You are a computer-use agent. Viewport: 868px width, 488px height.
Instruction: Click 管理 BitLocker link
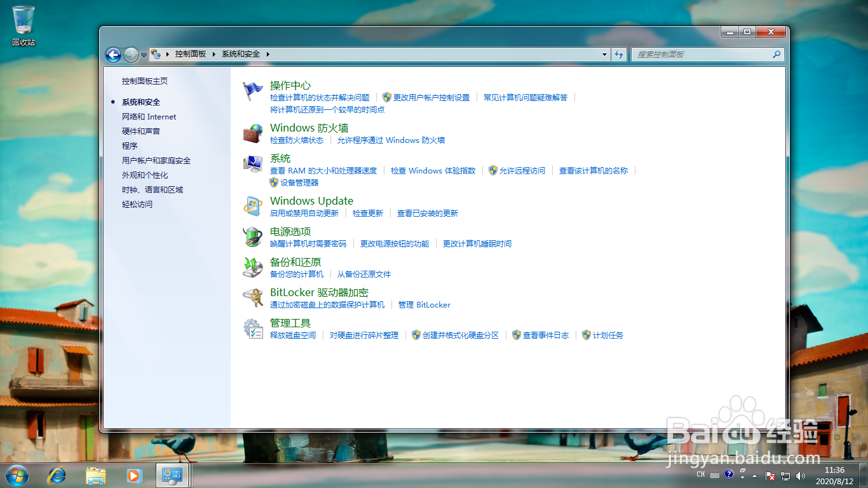(x=424, y=305)
